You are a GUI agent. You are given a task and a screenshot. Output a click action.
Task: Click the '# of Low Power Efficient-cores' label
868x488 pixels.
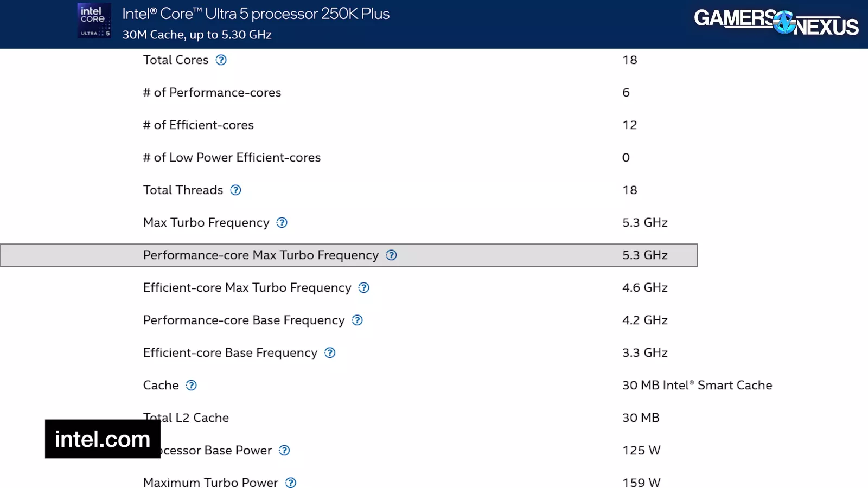point(232,158)
